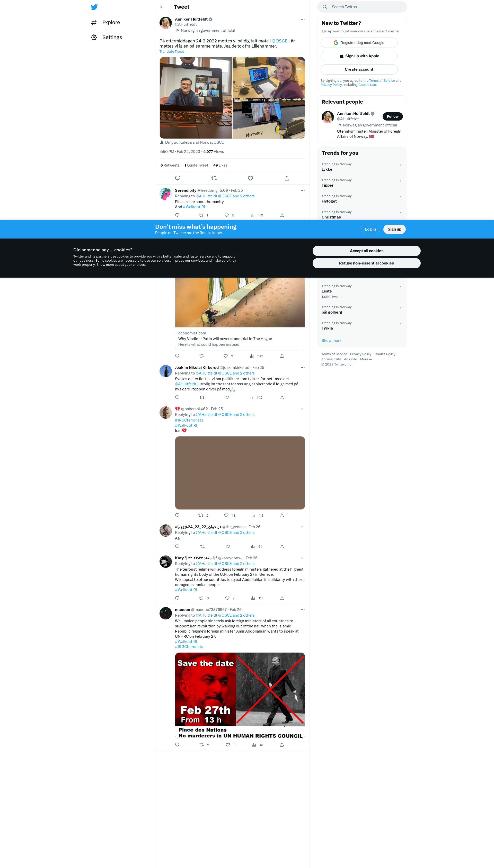Image resolution: width=494 pixels, height=868 pixels.
Task: Click the Twitter bird logo
Action: (94, 7)
